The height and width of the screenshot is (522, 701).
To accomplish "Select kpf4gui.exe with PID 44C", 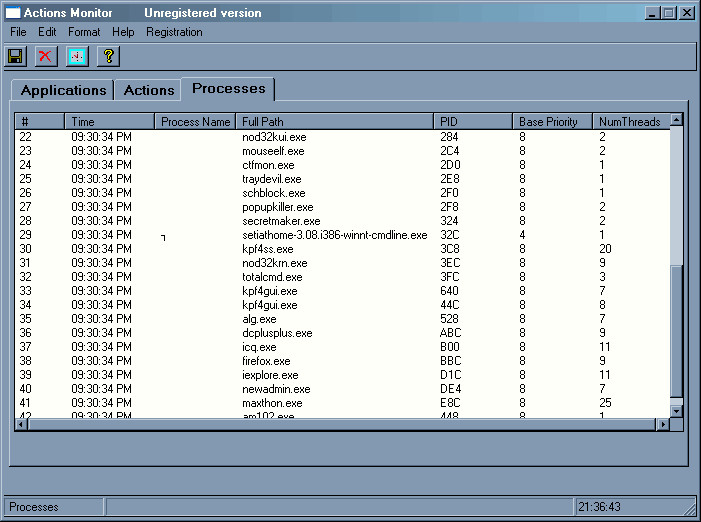I will [x=342, y=305].
